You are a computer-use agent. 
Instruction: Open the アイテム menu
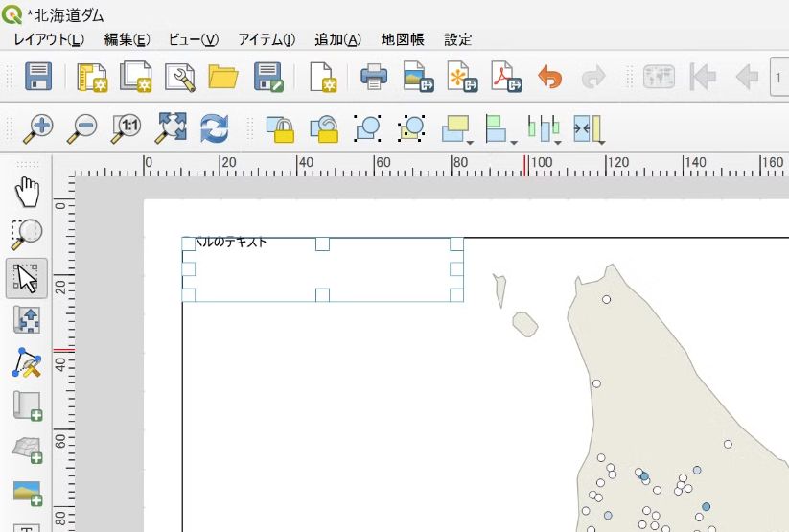[267, 39]
